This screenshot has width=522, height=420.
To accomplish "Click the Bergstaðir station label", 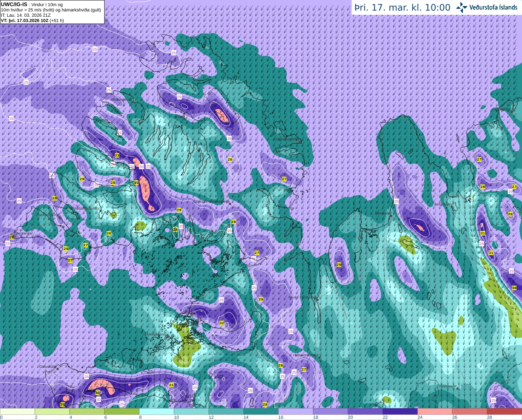I will 443,204.
